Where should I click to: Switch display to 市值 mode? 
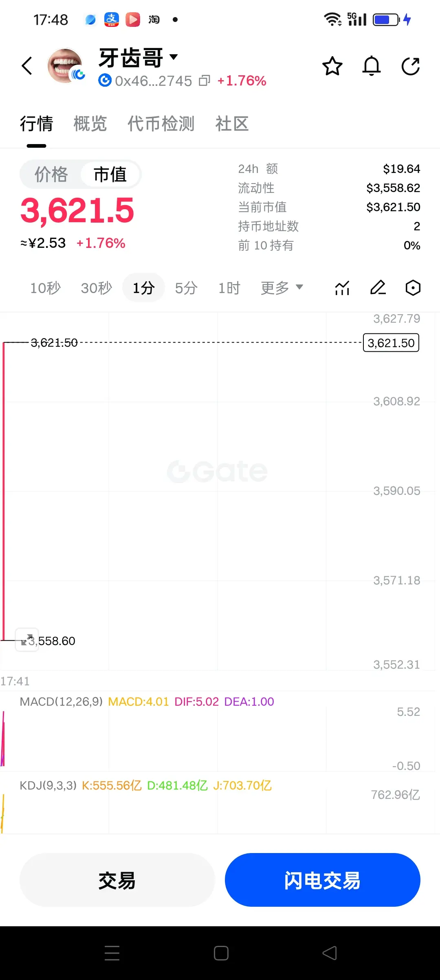pos(110,175)
